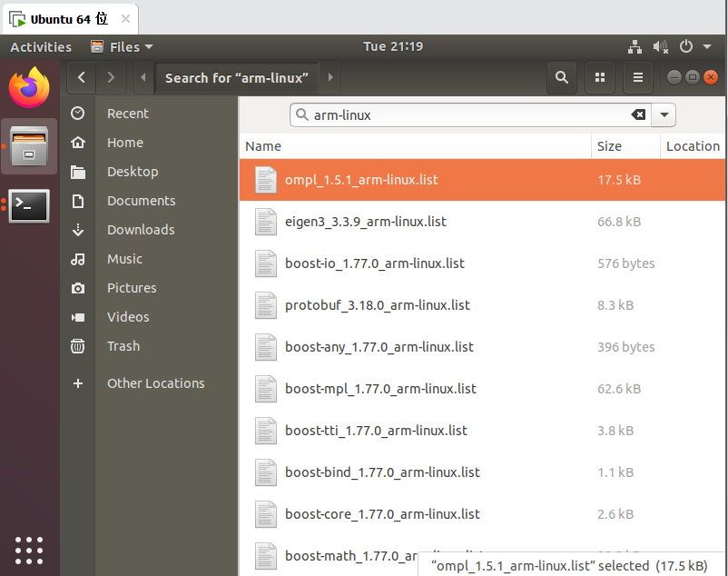728x576 pixels.
Task: Select the protobuf_3.18.0_arm-linux.list file
Action: [x=378, y=305]
